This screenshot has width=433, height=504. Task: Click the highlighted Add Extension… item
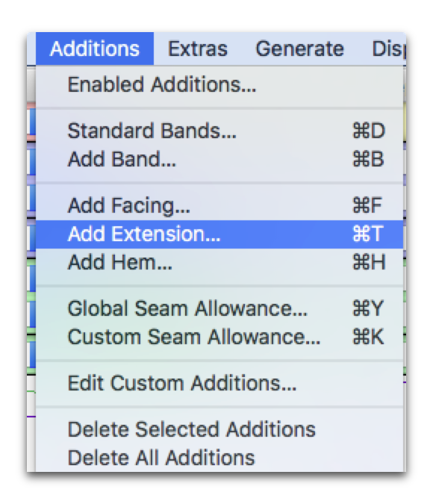pos(219,234)
